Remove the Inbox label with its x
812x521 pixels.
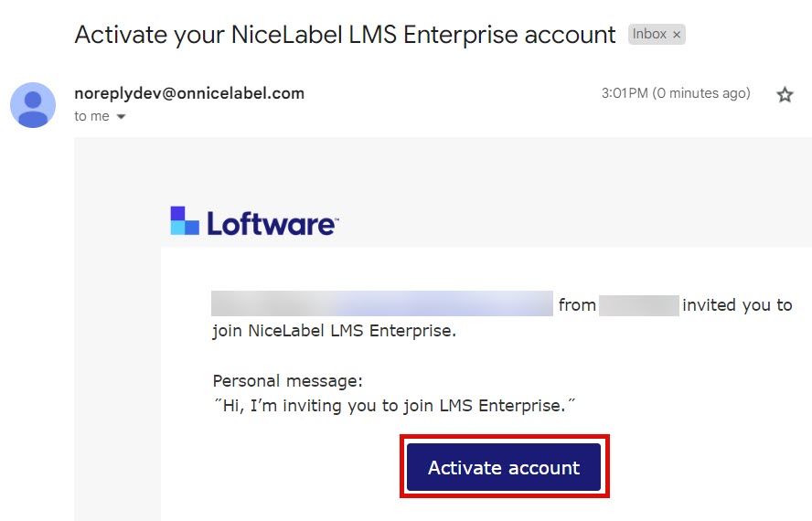pos(677,35)
